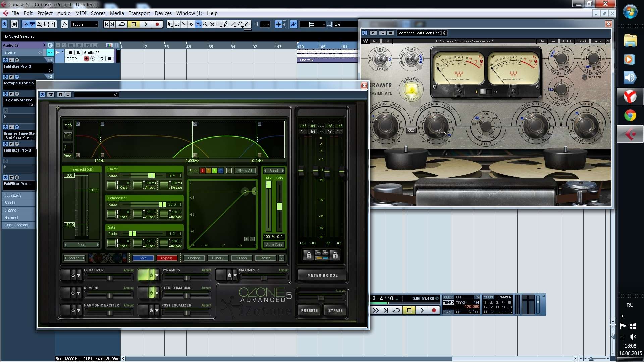This screenshot has width=644, height=362.
Task: Open Chrome from the Windows taskbar
Action: pyautogui.click(x=630, y=116)
